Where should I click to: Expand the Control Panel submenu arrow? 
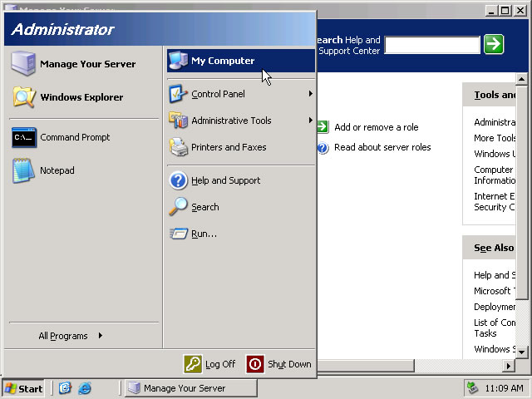pos(310,94)
